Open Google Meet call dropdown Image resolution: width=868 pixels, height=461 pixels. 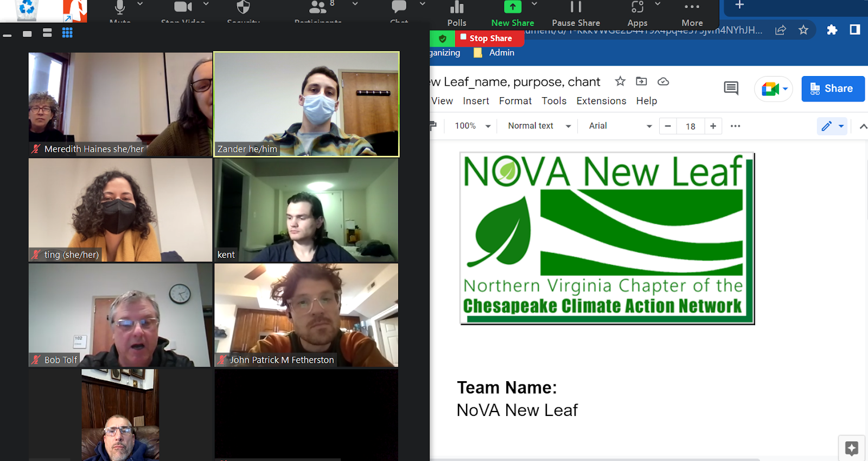[773, 89]
